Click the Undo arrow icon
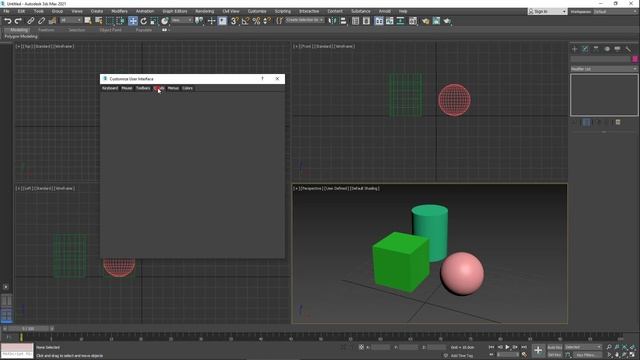 7,21
